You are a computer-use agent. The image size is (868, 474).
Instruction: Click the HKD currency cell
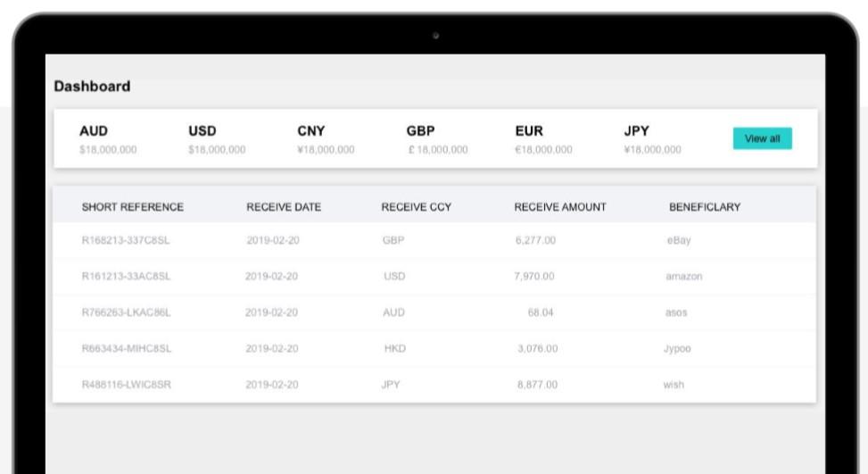click(x=394, y=348)
